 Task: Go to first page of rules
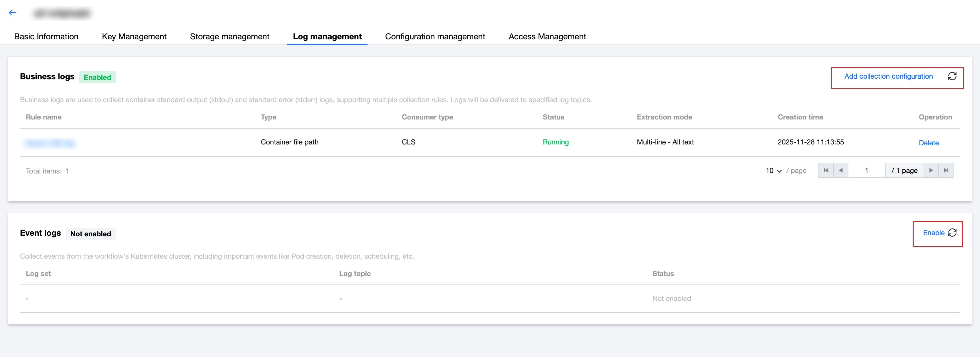pos(826,170)
